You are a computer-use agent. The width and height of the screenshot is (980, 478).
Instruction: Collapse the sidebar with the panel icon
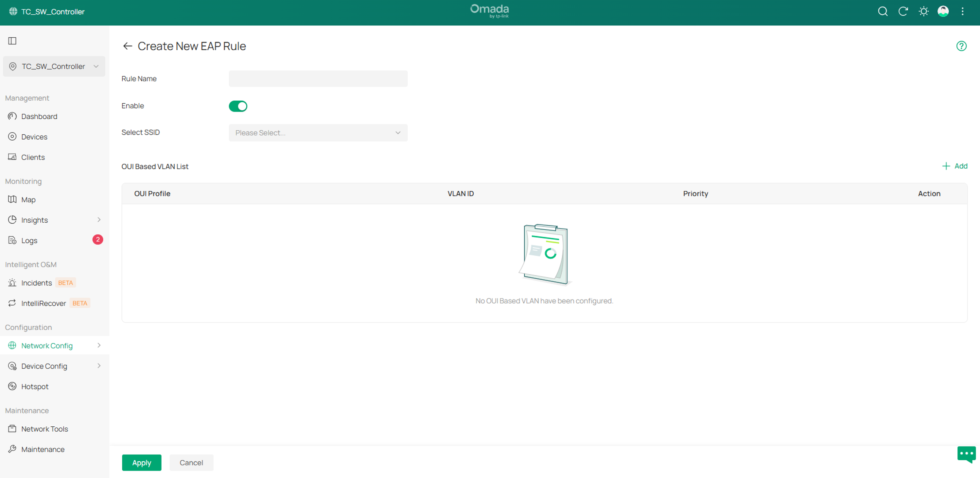pyautogui.click(x=12, y=41)
